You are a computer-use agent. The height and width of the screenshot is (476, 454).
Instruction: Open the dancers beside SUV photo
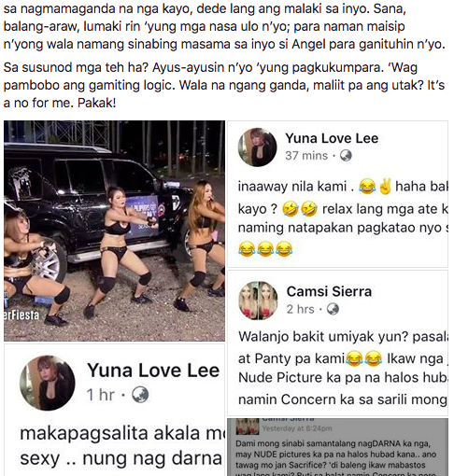coord(114,231)
